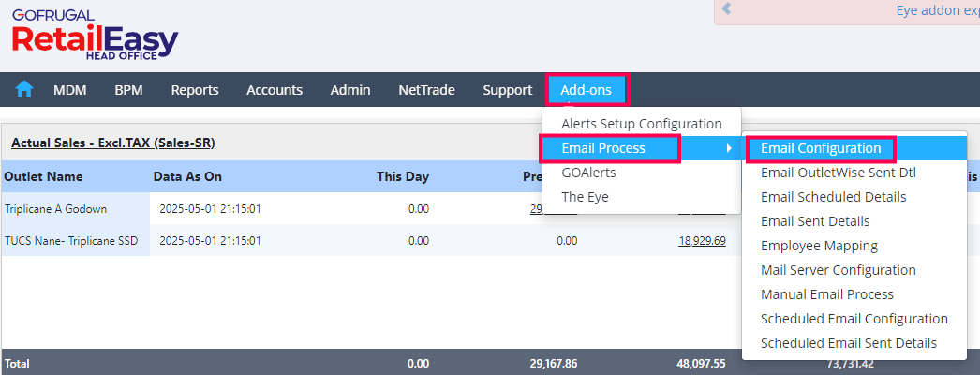Click the RetailEasy Head Office logo
This screenshot has height=375, width=980.
(x=94, y=36)
